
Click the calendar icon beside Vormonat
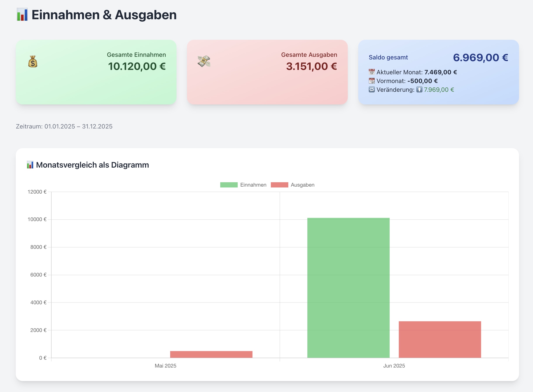pos(372,81)
